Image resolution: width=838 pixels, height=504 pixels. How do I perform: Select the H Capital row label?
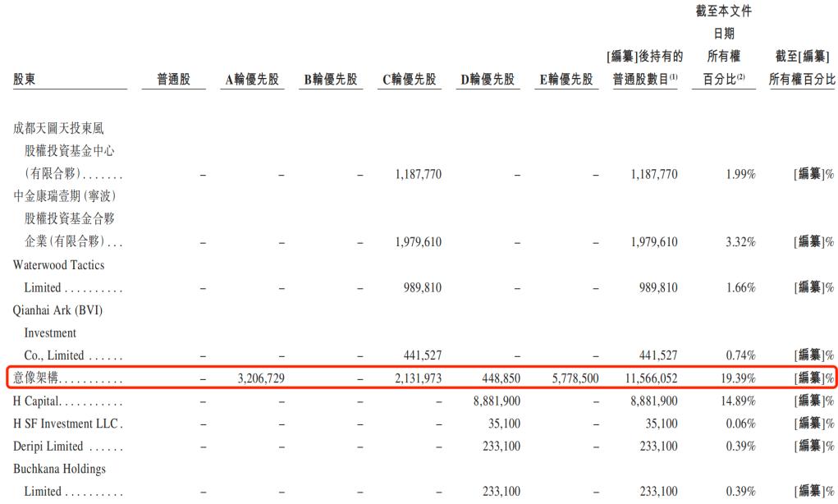[36, 401]
